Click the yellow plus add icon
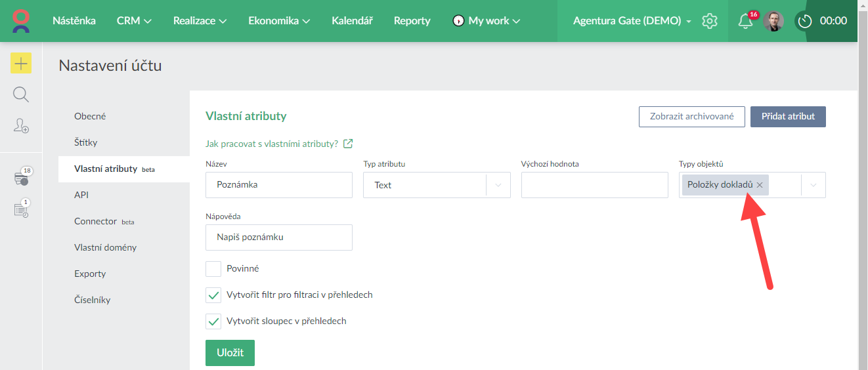 (21, 64)
